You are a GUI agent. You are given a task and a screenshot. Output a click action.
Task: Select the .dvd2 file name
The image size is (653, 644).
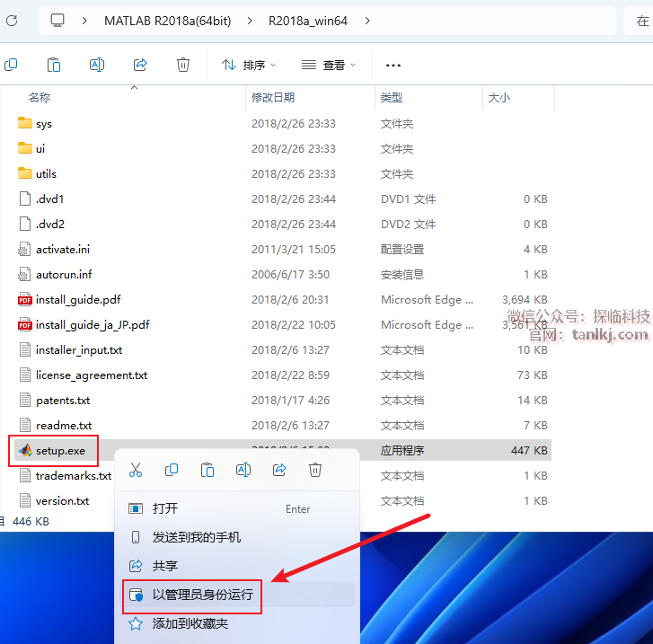(50, 225)
